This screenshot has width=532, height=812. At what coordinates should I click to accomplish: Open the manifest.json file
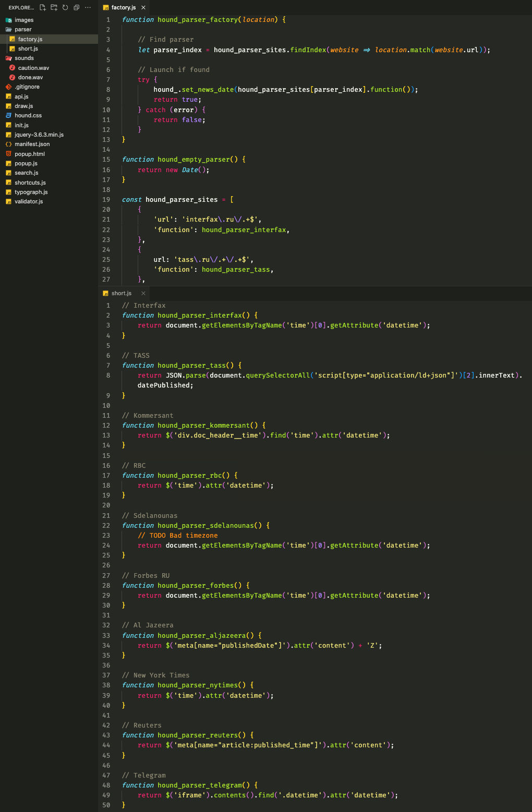[x=49, y=144]
